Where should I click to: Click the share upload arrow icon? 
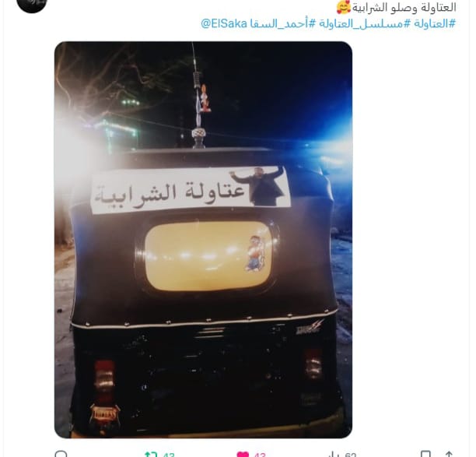(x=449, y=454)
